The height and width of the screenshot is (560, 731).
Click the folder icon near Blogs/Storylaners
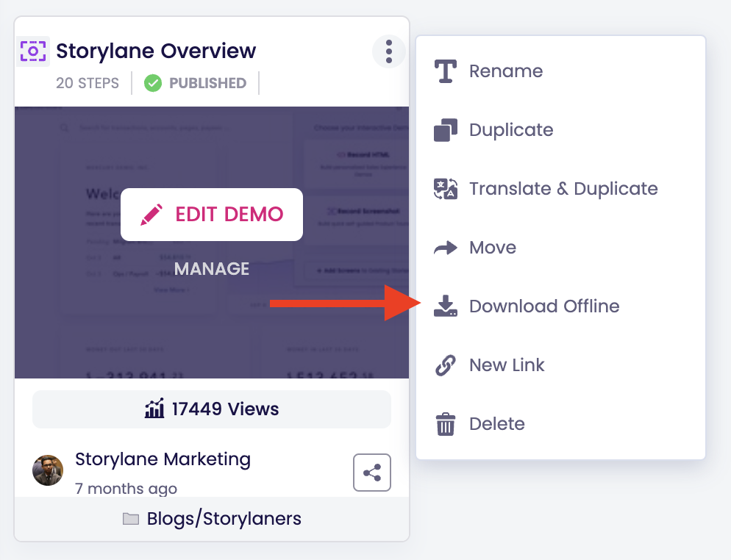[131, 519]
